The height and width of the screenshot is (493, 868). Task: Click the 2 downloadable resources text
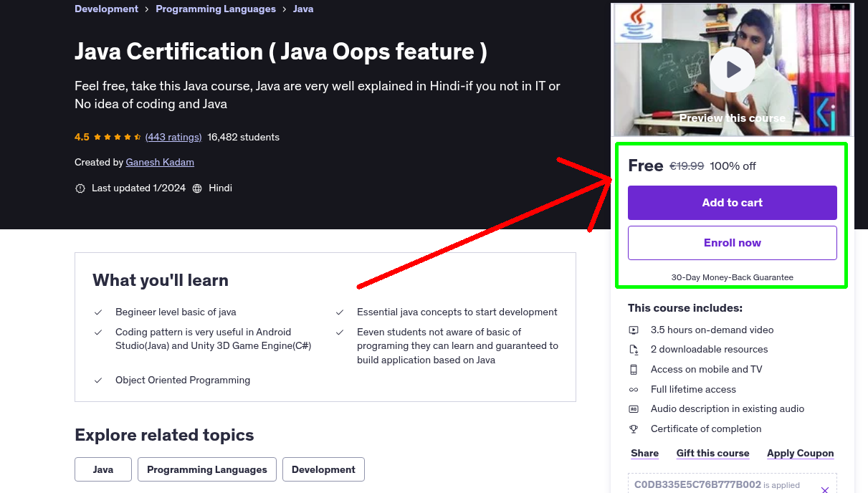710,349
